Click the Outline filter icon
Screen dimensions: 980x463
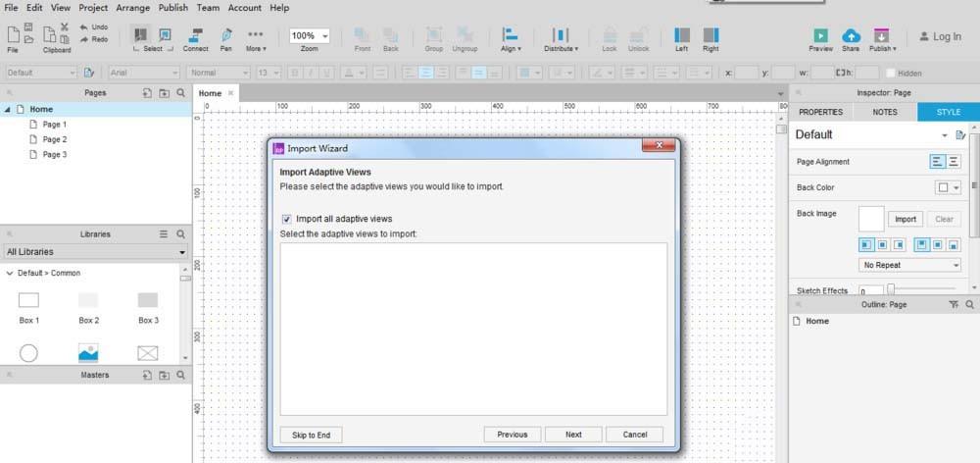click(x=954, y=305)
